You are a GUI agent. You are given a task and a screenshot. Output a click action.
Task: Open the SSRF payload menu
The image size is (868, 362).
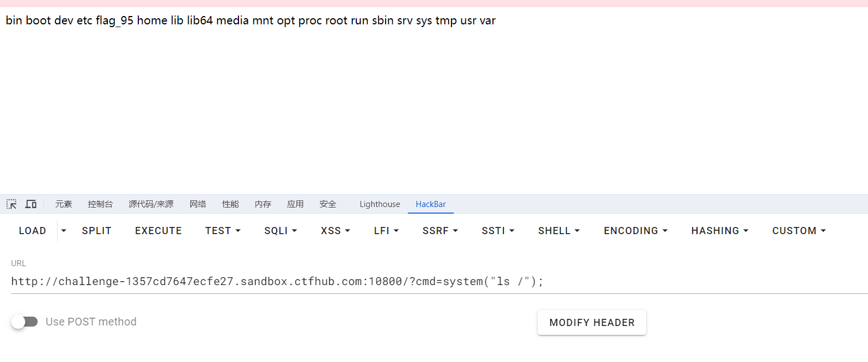pyautogui.click(x=440, y=231)
